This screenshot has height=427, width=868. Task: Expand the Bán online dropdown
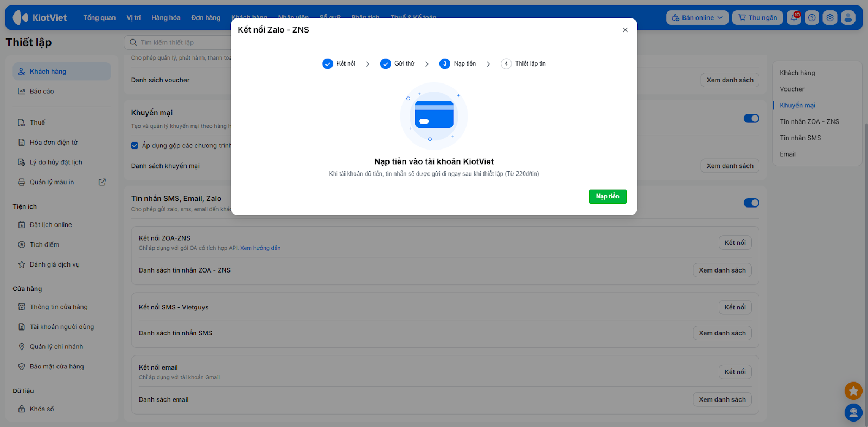(697, 18)
